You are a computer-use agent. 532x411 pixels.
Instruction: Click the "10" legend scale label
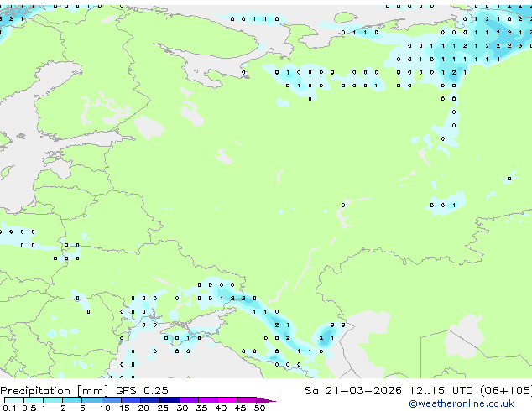click(x=105, y=408)
